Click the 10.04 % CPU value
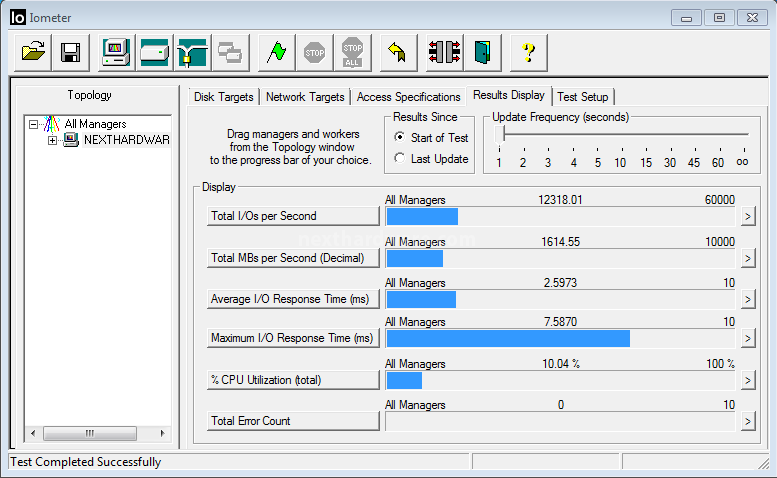The height and width of the screenshot is (478, 777). 560,364
